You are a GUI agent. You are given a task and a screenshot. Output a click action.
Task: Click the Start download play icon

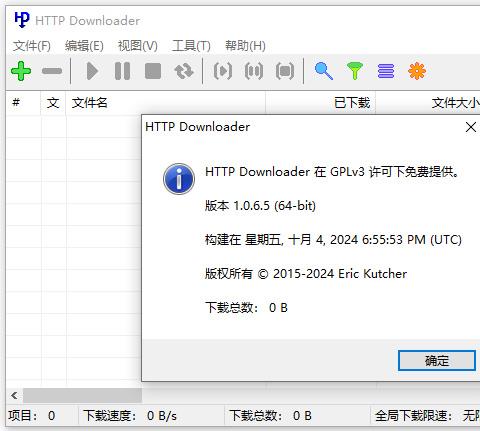point(92,71)
